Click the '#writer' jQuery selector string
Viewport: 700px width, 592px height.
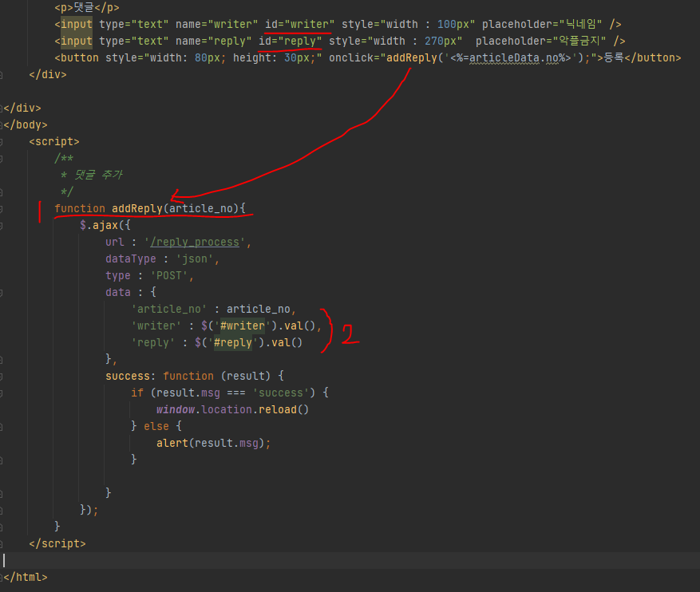tap(242, 326)
